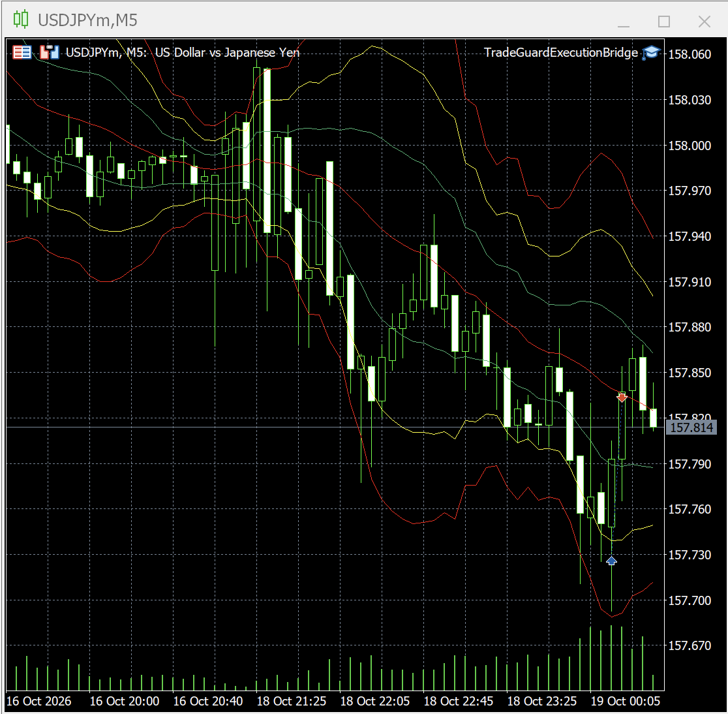Click the 157.670 price scale label
Image resolution: width=728 pixels, height=714 pixels.
coord(690,645)
